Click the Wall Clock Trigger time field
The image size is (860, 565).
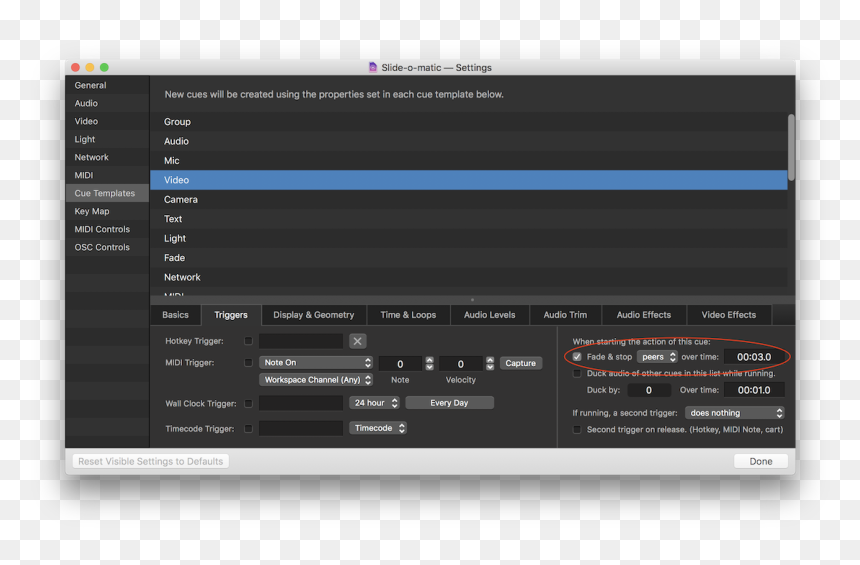tap(301, 403)
